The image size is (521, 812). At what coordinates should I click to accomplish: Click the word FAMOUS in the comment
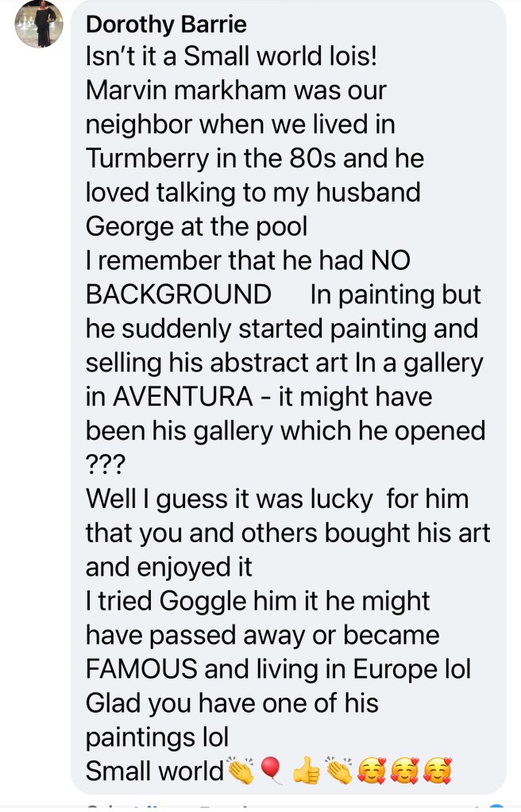tap(141, 668)
